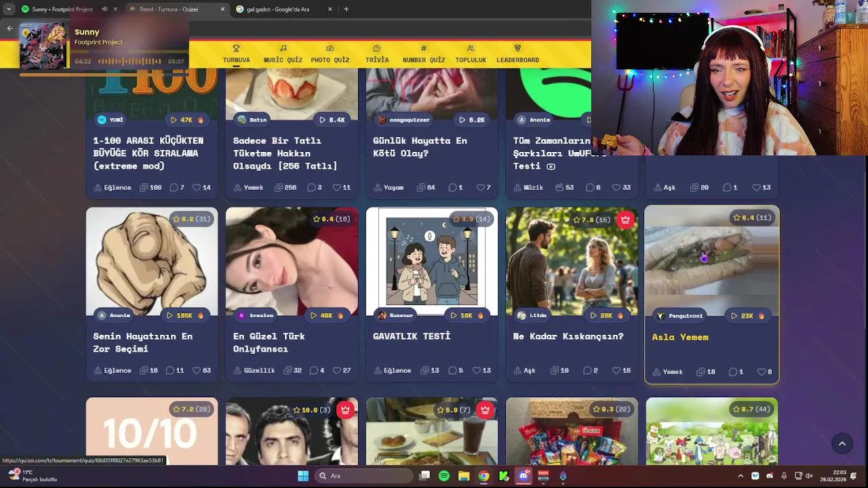This screenshot has height=488, width=868.
Task: Click the red crown badge on Ne Kadar Kıskançsın? card
Action: [625, 220]
